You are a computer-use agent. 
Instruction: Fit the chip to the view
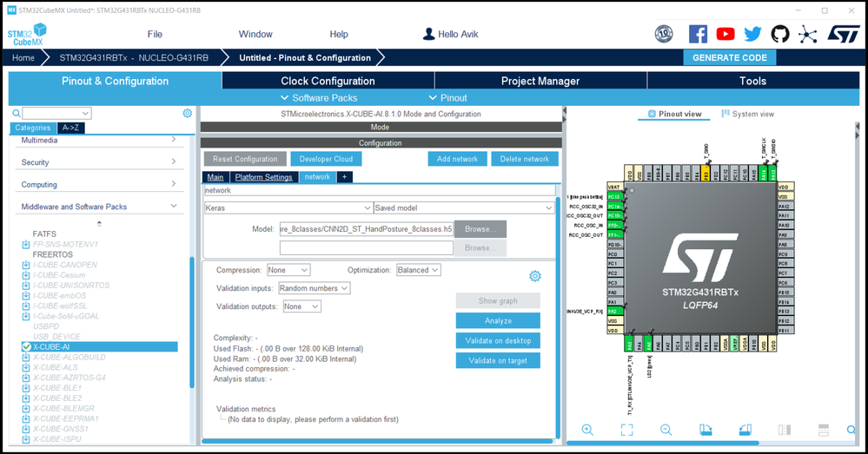pos(626,430)
